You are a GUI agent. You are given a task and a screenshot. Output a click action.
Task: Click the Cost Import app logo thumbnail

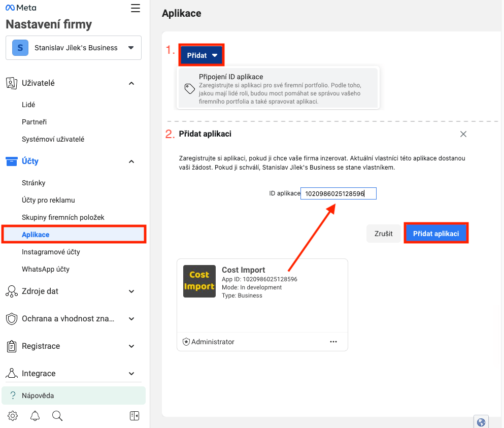click(199, 281)
